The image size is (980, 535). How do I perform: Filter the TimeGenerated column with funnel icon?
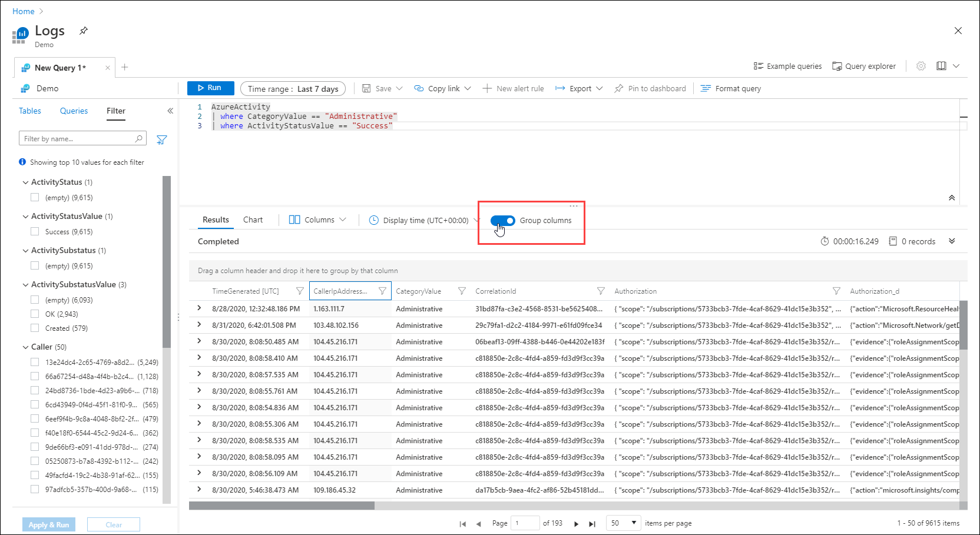[x=300, y=291]
